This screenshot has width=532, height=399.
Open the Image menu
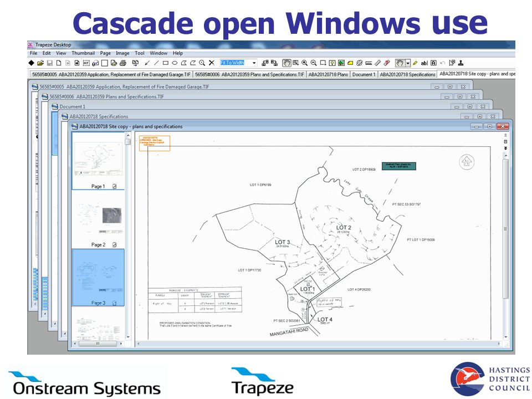(x=122, y=53)
